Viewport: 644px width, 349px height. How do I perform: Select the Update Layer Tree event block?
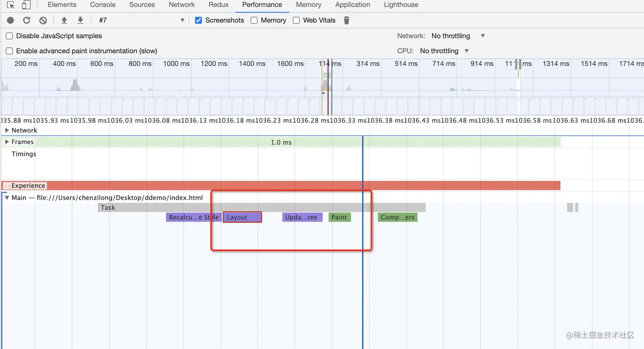click(302, 217)
